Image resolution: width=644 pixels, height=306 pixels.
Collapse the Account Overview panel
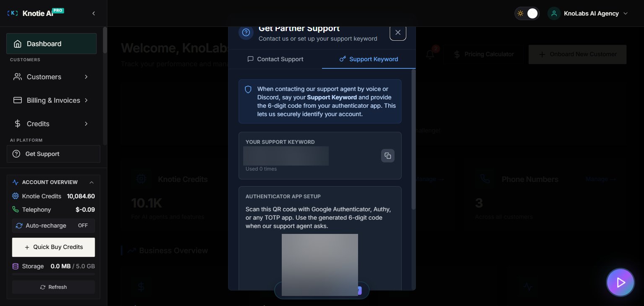click(x=91, y=182)
